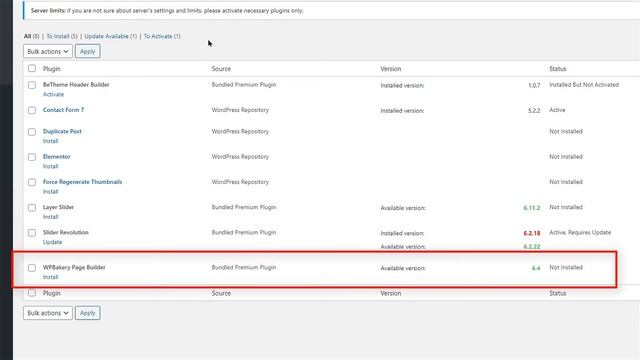Click Slider Revolution available version 6.2.22
This screenshot has width=640, height=360.
[532, 247]
